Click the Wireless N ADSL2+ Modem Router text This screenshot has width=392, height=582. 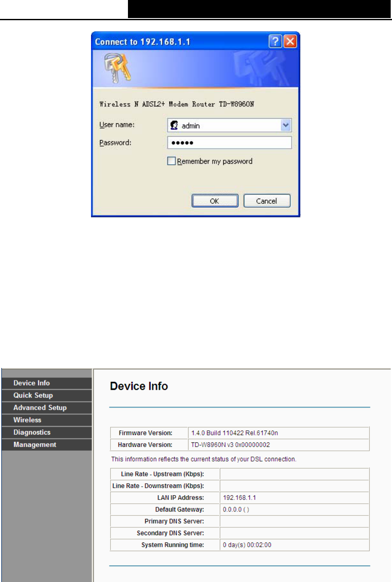(x=176, y=104)
